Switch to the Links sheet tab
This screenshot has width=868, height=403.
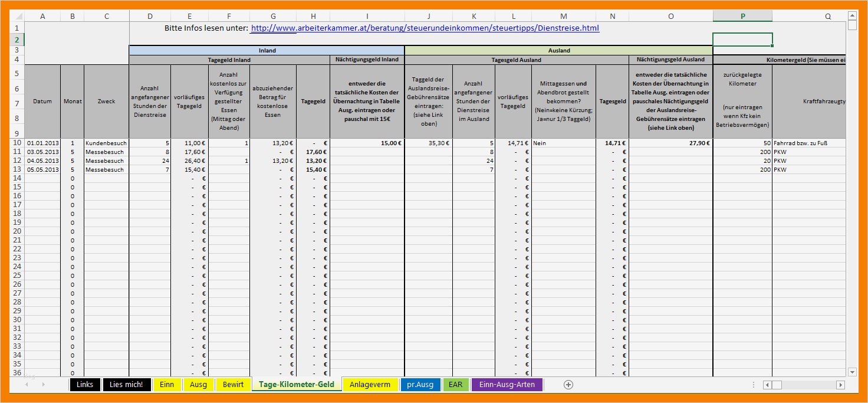[85, 385]
